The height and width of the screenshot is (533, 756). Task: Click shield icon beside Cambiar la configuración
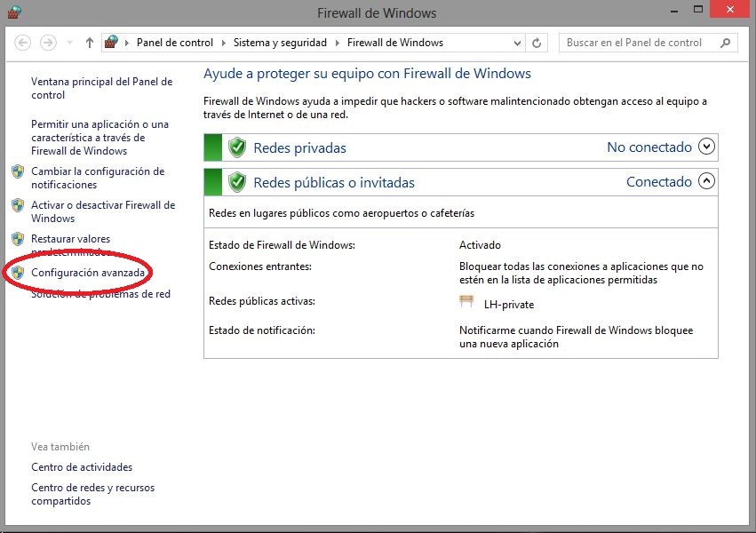[x=18, y=171]
